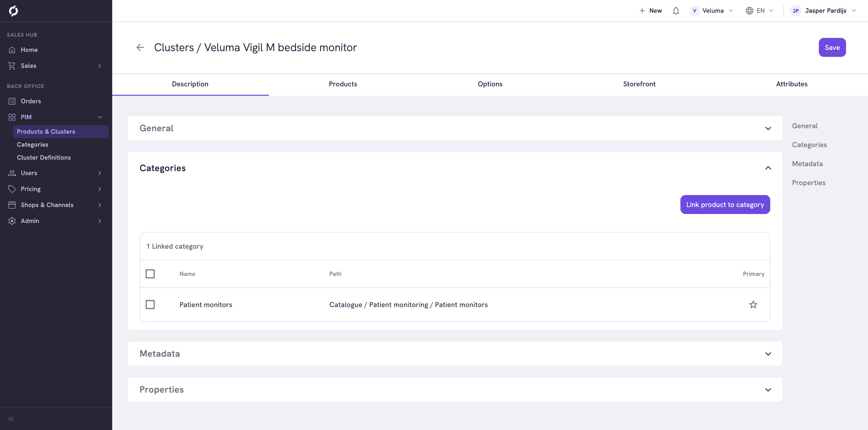This screenshot has height=430, width=868.
Task: Click the Sales cart icon
Action: (x=12, y=66)
